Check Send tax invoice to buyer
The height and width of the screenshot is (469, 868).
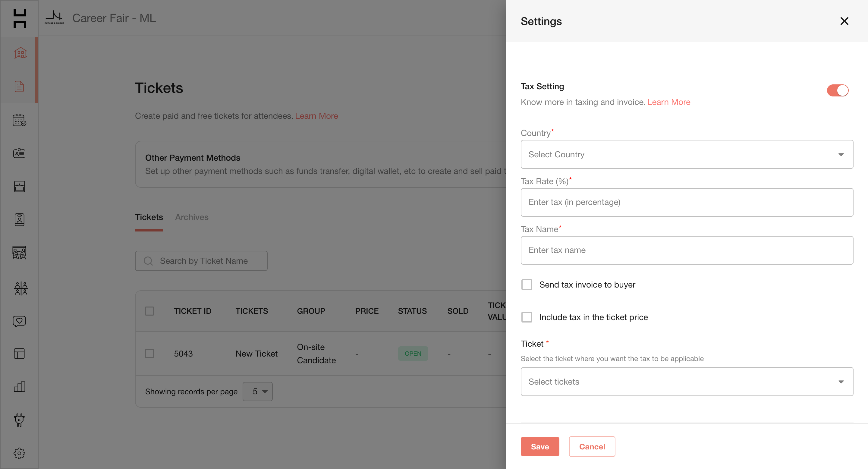(x=527, y=284)
